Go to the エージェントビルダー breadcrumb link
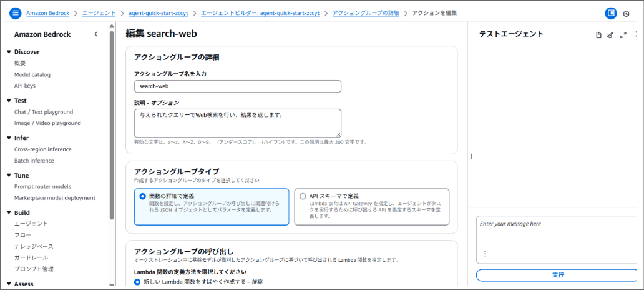This screenshot has width=644, height=290. (260, 13)
